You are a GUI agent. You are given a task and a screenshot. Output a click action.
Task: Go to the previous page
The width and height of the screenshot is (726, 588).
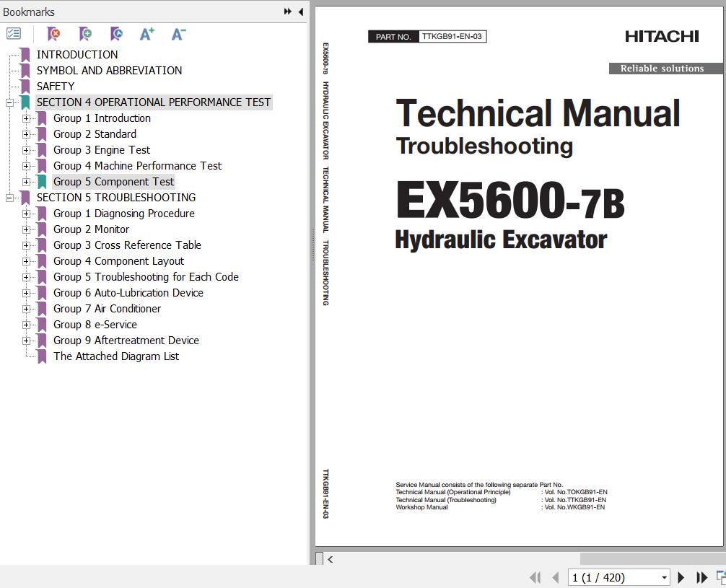[555, 577]
